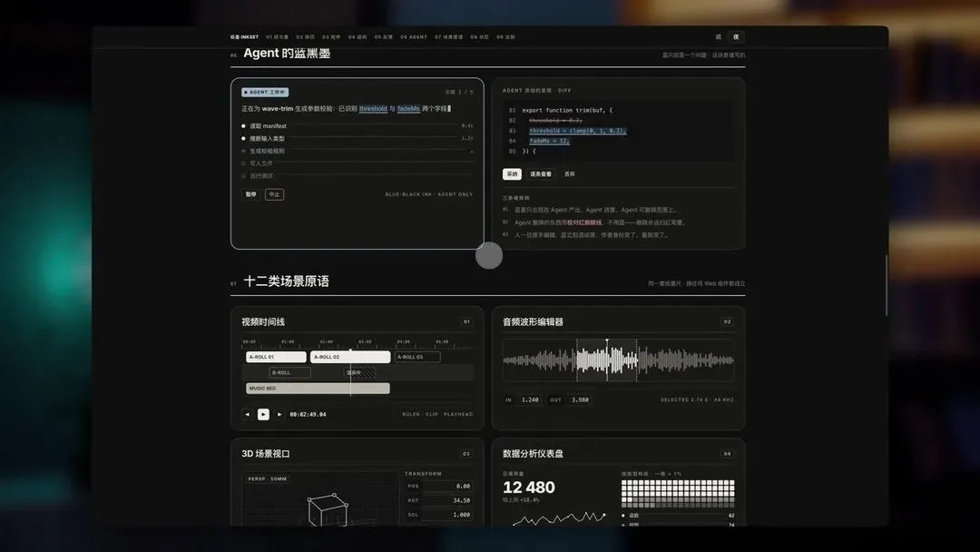Stop the agent with 中止 button
Screen dimensions: 980x552
click(274, 194)
